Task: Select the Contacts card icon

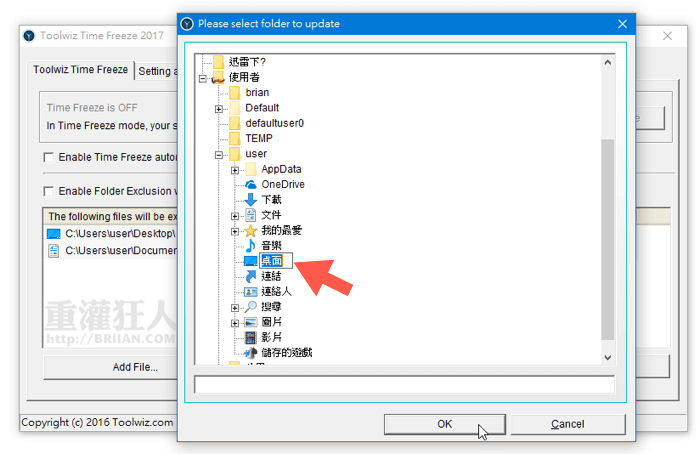Action: coord(250,292)
